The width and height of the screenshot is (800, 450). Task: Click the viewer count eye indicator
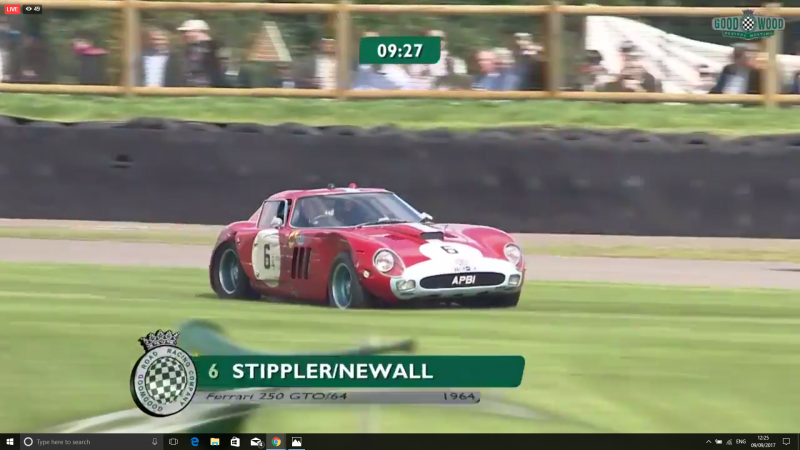click(x=33, y=9)
